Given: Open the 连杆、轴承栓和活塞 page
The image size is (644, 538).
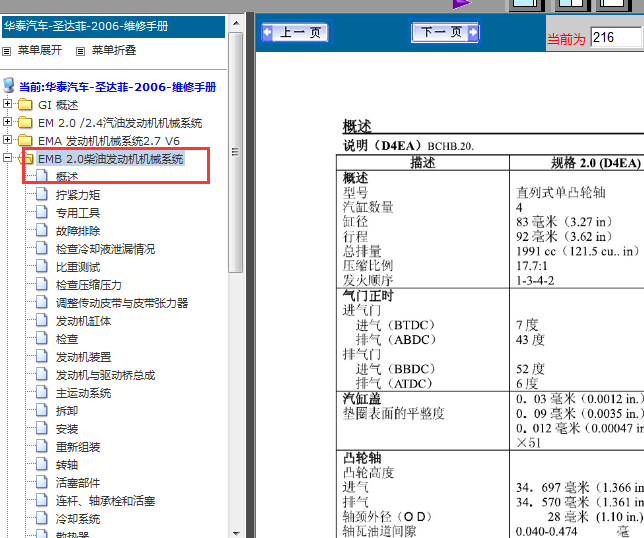Looking at the screenshot, I should [x=106, y=501].
